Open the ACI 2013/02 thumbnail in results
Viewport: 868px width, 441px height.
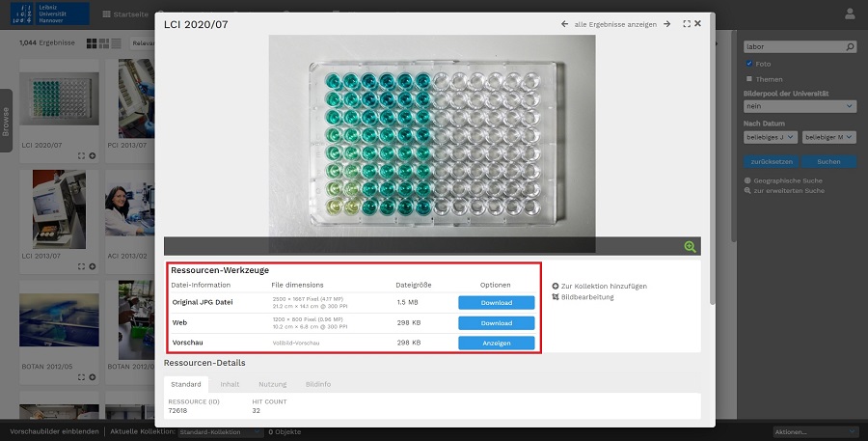coord(130,209)
